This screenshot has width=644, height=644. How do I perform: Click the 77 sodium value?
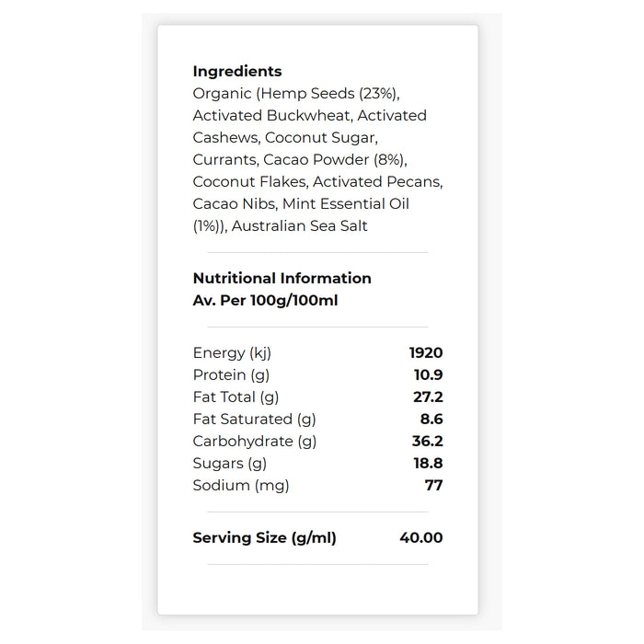[x=433, y=486]
